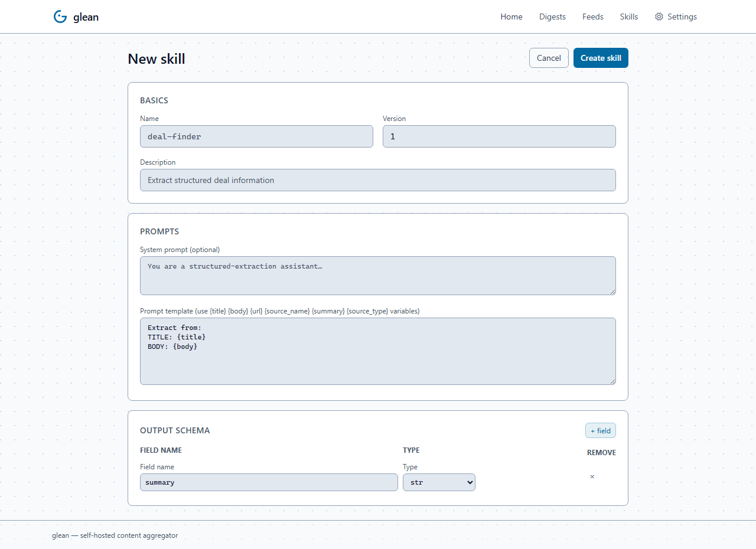Click the Create skill button
Viewport: 756px width, 549px height.
[x=601, y=58]
